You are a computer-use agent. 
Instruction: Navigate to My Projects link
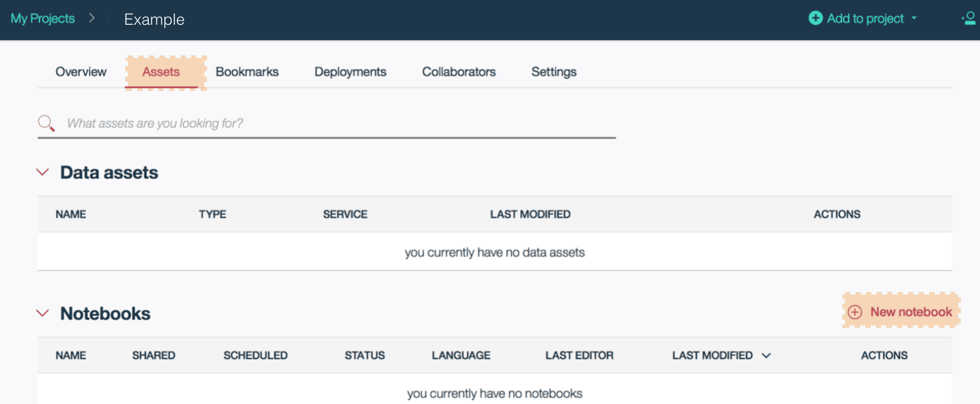[42, 18]
